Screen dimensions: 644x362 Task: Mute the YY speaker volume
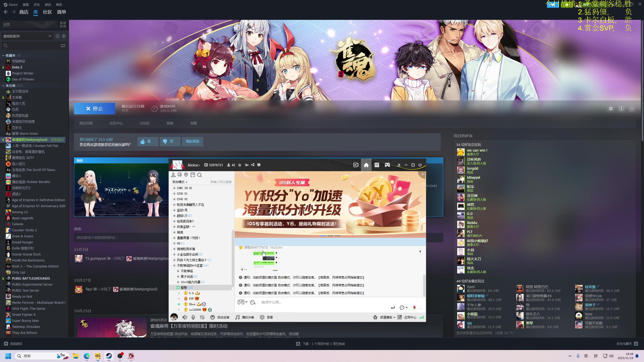(x=185, y=317)
